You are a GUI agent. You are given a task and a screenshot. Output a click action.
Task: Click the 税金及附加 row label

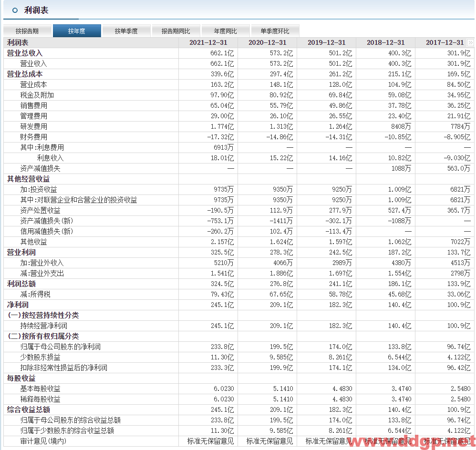click(x=37, y=95)
